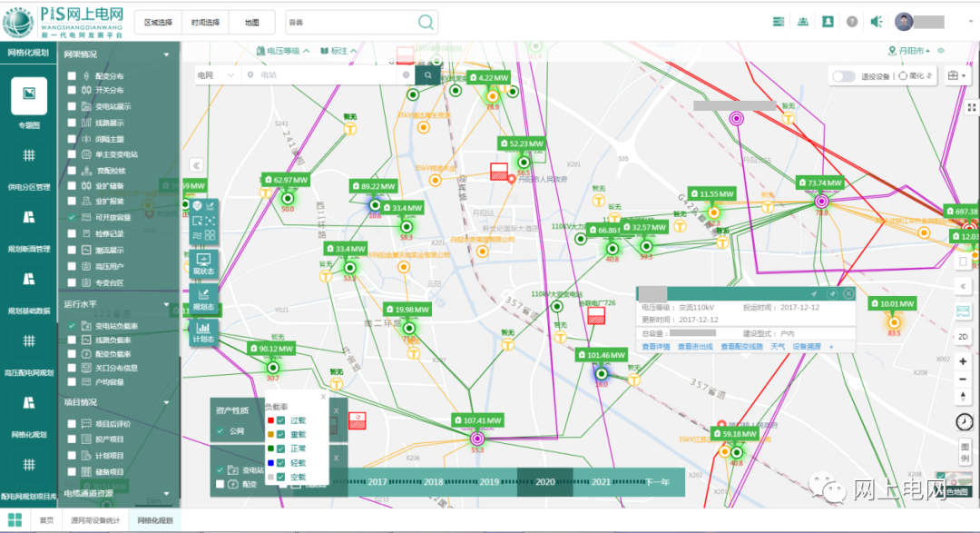Screen dimensions: 980x533
Task: Zoom out the map with minus button
Action: [963, 380]
